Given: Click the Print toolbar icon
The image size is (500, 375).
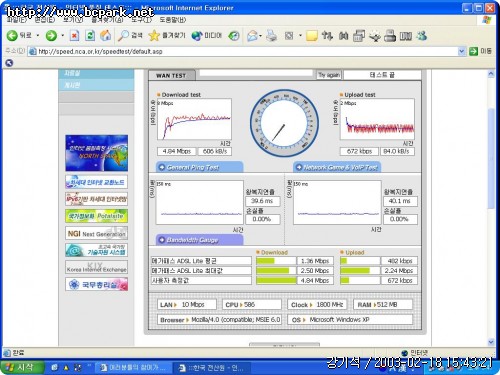Looking at the screenshot, I should tap(272, 36).
